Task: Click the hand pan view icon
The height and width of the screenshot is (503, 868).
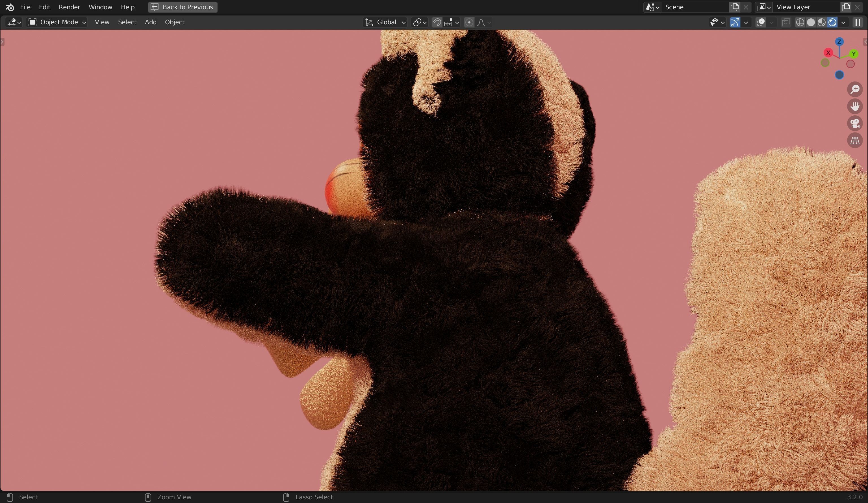Action: pyautogui.click(x=854, y=106)
